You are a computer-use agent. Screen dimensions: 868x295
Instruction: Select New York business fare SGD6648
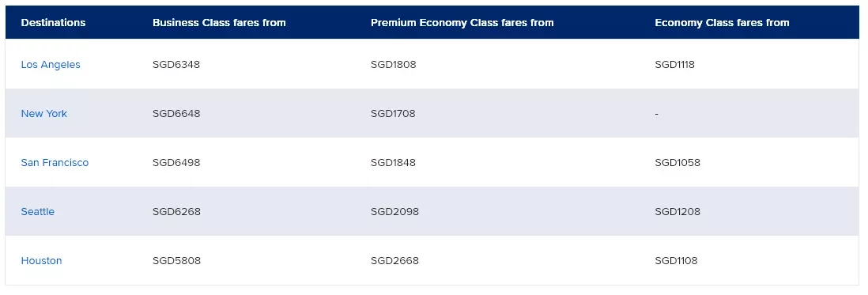click(x=176, y=113)
